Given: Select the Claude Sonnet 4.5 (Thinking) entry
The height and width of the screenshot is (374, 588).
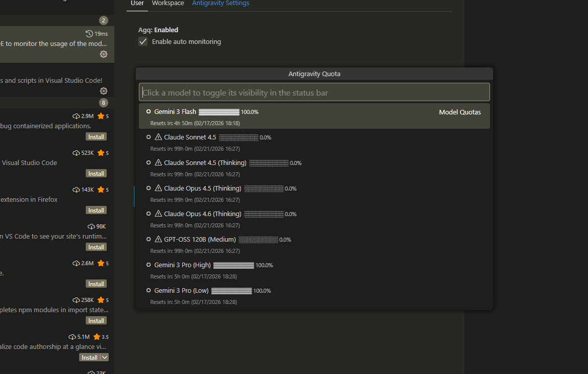Looking at the screenshot, I should pos(205,163).
